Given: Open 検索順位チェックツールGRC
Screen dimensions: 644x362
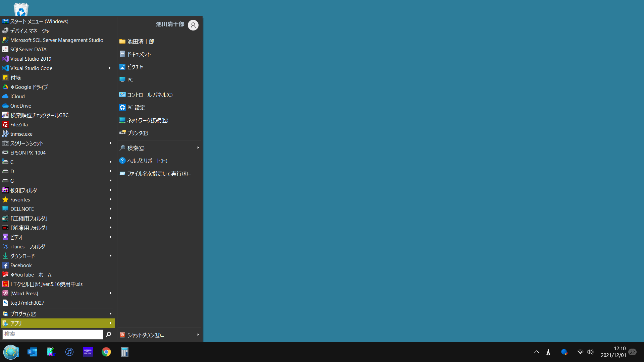Looking at the screenshot, I should [x=58, y=115].
